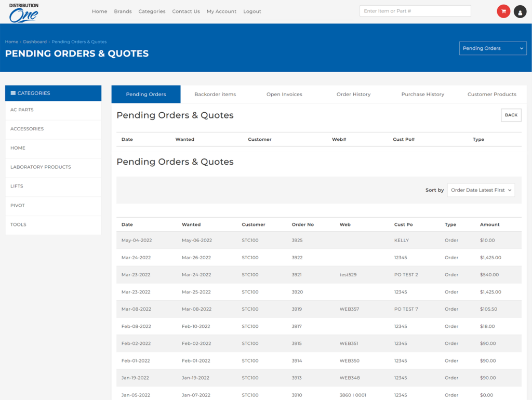Viewport: 532px width, 400px height.
Task: Select the Pending Orders tab
Action: (x=146, y=95)
